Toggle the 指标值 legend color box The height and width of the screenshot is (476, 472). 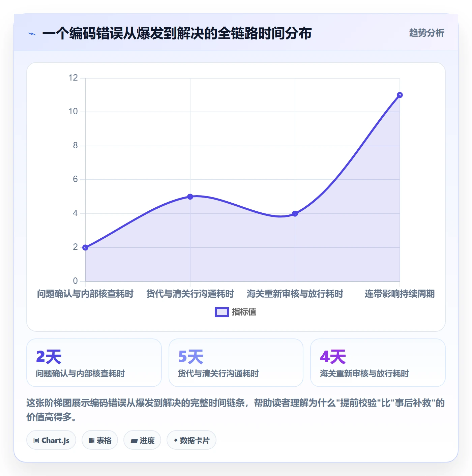pyautogui.click(x=222, y=312)
